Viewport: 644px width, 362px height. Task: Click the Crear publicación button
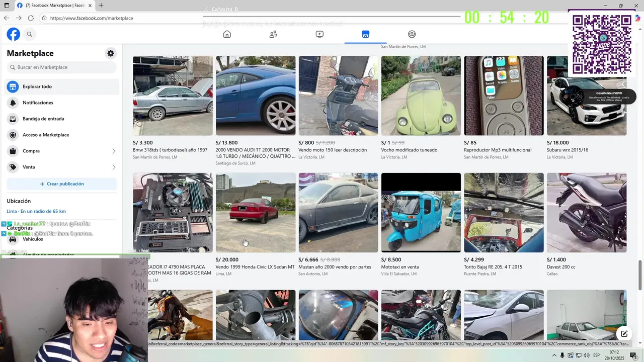click(x=61, y=184)
